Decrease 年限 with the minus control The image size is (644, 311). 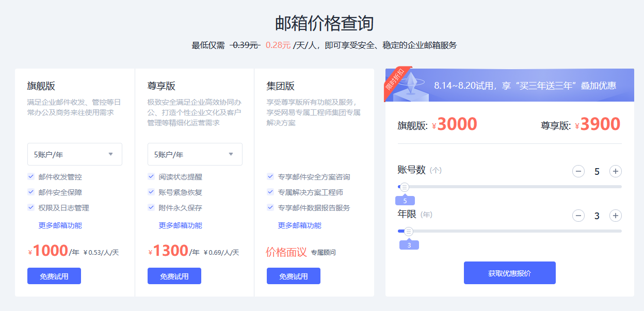tap(578, 215)
